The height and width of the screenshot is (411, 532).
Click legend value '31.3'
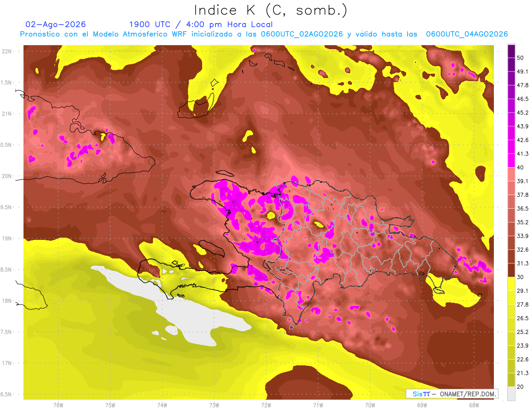tap(522, 263)
